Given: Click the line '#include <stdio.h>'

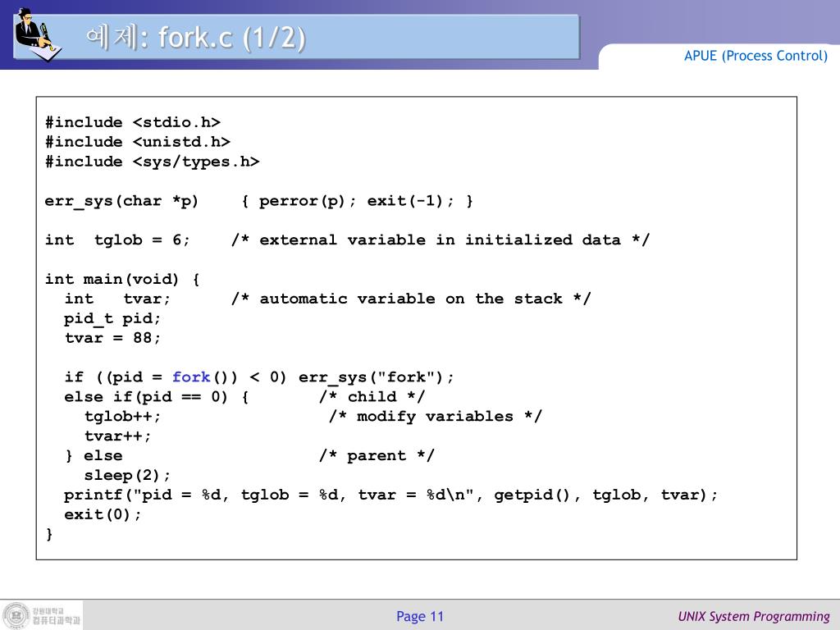Looking at the screenshot, I should pos(133,123).
